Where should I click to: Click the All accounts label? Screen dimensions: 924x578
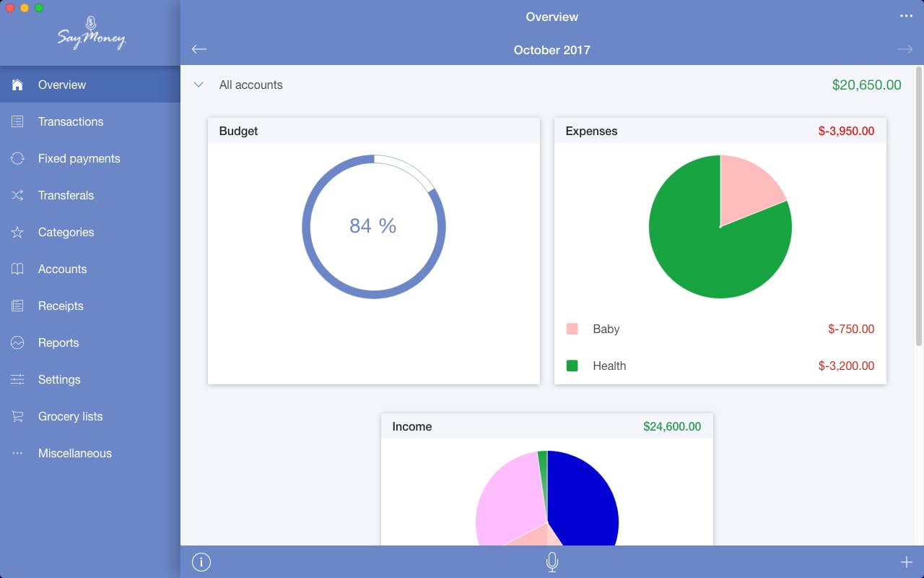pyautogui.click(x=251, y=85)
